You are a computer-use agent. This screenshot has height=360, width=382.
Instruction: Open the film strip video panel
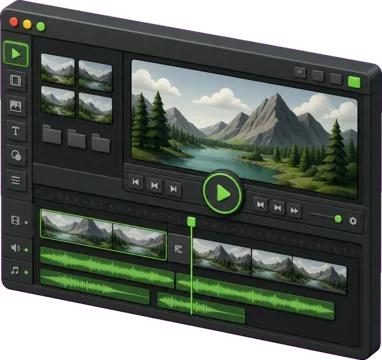(x=16, y=81)
